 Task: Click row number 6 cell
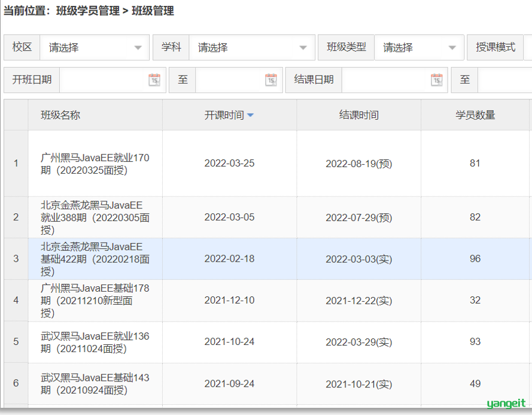coord(16,384)
